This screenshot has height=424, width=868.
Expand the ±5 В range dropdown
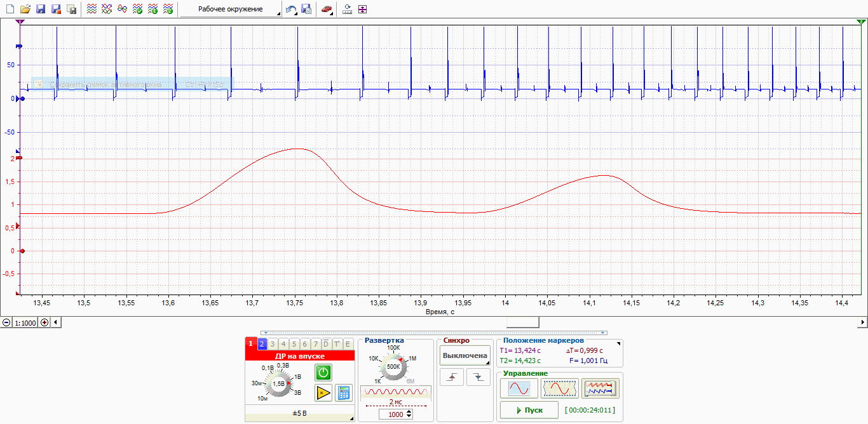click(299, 414)
